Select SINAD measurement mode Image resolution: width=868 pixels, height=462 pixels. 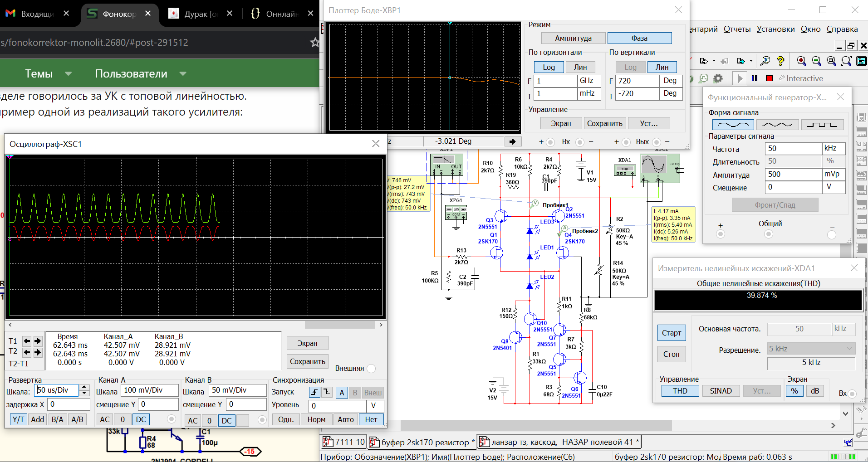pyautogui.click(x=721, y=391)
